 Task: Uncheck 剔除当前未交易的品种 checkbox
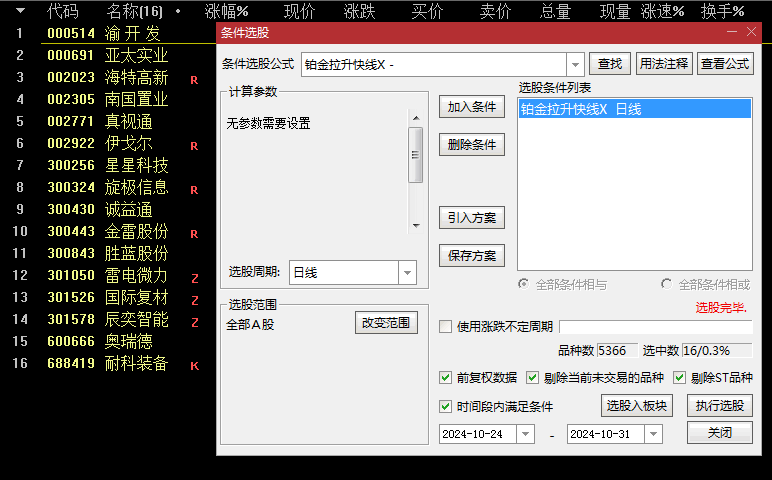coord(532,378)
